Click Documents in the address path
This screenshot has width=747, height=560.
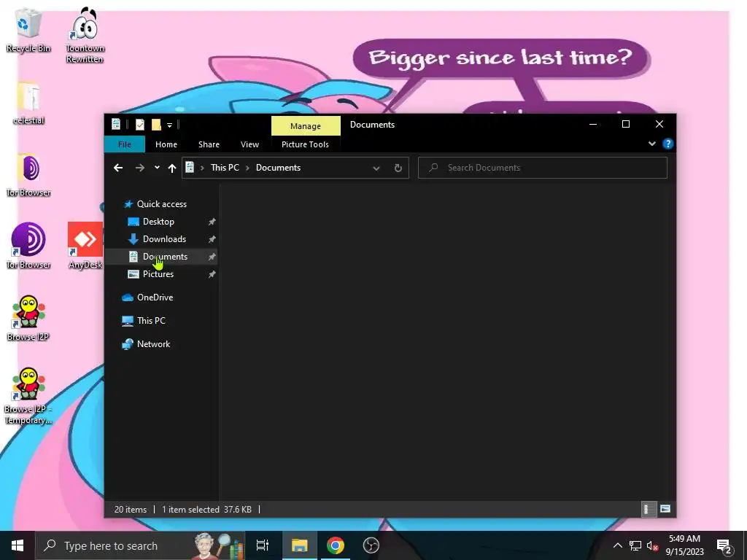tap(278, 168)
